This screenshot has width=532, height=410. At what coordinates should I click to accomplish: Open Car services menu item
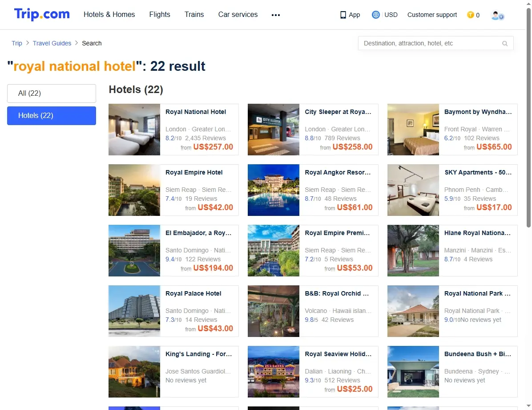click(x=238, y=15)
